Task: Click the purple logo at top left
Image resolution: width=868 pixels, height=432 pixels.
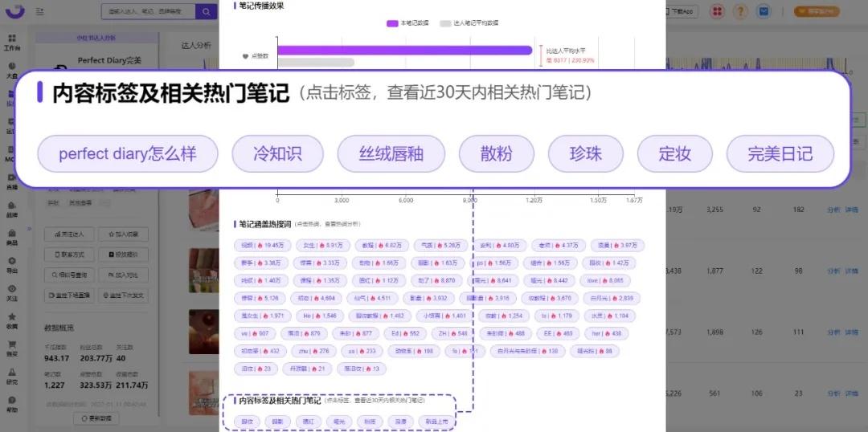Action: coord(15,10)
